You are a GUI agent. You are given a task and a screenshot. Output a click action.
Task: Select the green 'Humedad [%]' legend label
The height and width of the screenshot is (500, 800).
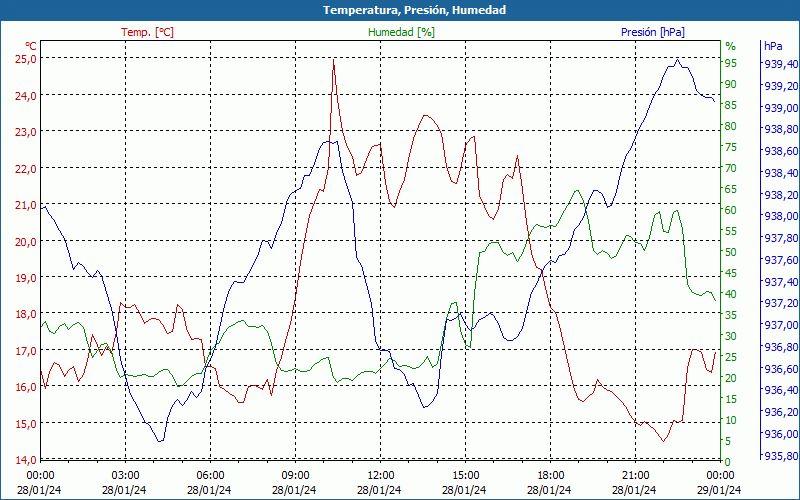click(x=402, y=32)
